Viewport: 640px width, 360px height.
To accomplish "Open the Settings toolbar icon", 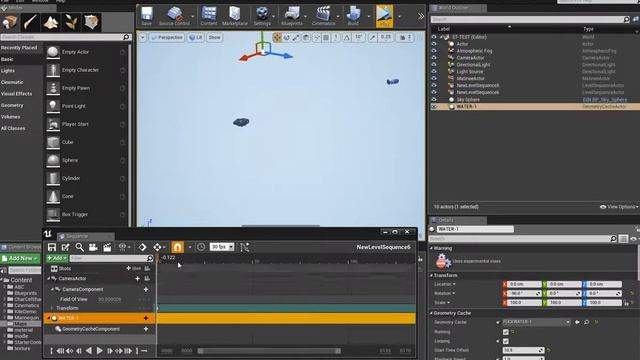I will tap(262, 16).
